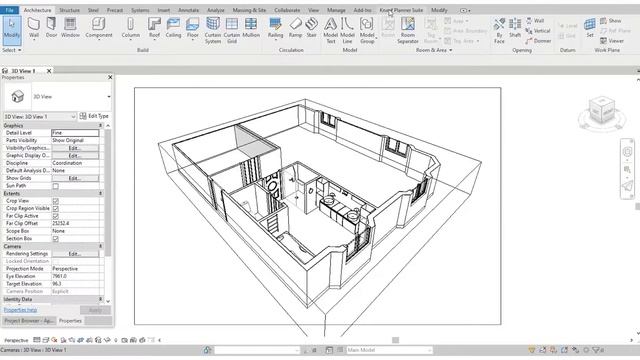640x360 pixels.
Task: Collapse the Graphics properties section
Action: point(101,126)
